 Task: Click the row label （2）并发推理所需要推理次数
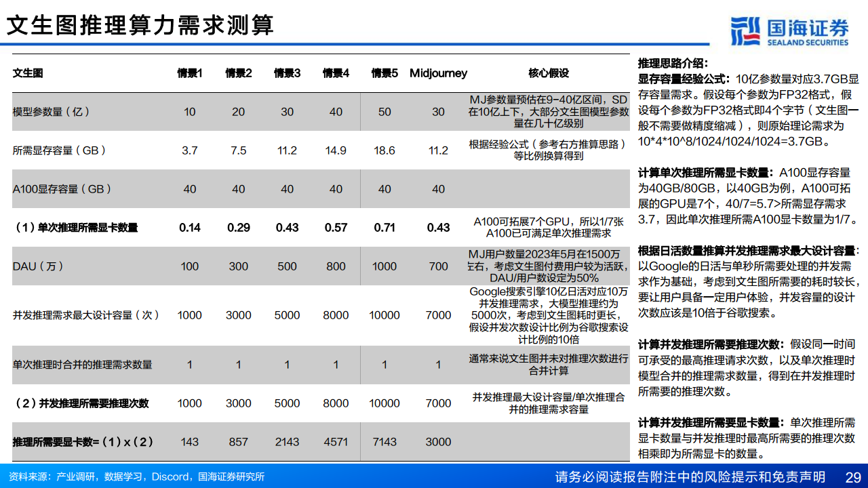click(x=80, y=403)
